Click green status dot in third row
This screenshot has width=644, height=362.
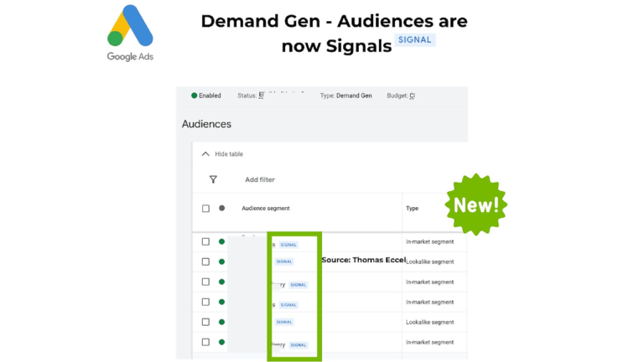221,282
